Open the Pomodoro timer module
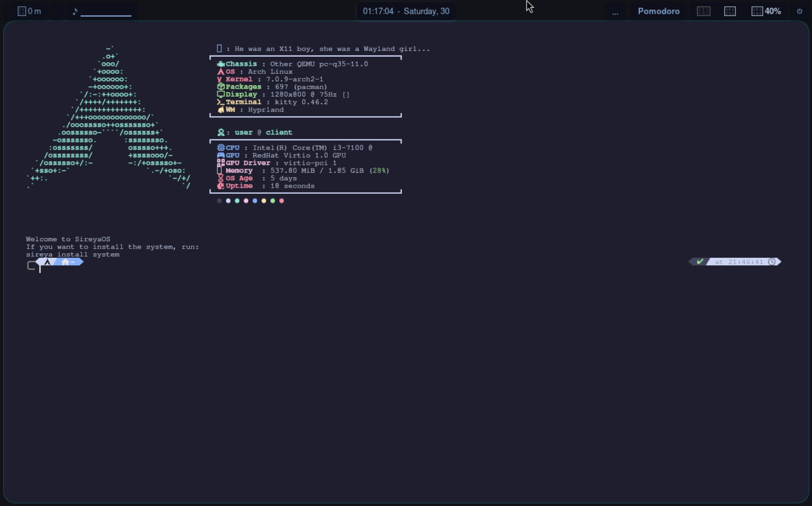 [659, 11]
